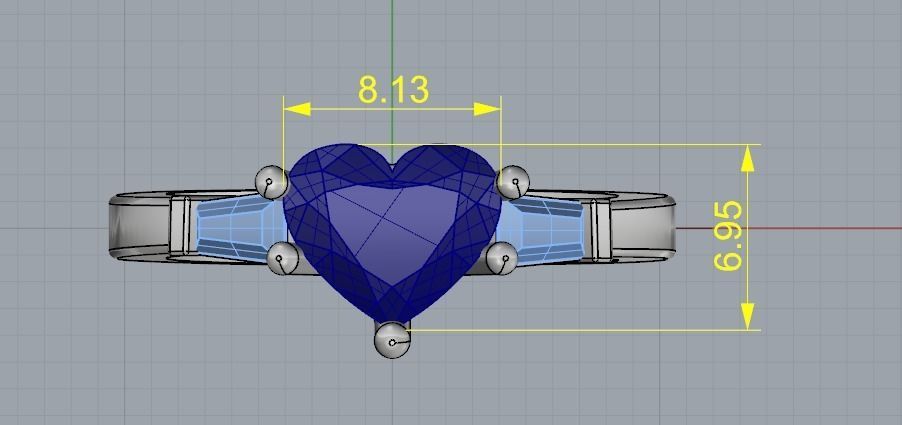Click the right arrowhead of the 8.13 dimension
Image resolution: width=902 pixels, height=425 pixels.
[487, 109]
